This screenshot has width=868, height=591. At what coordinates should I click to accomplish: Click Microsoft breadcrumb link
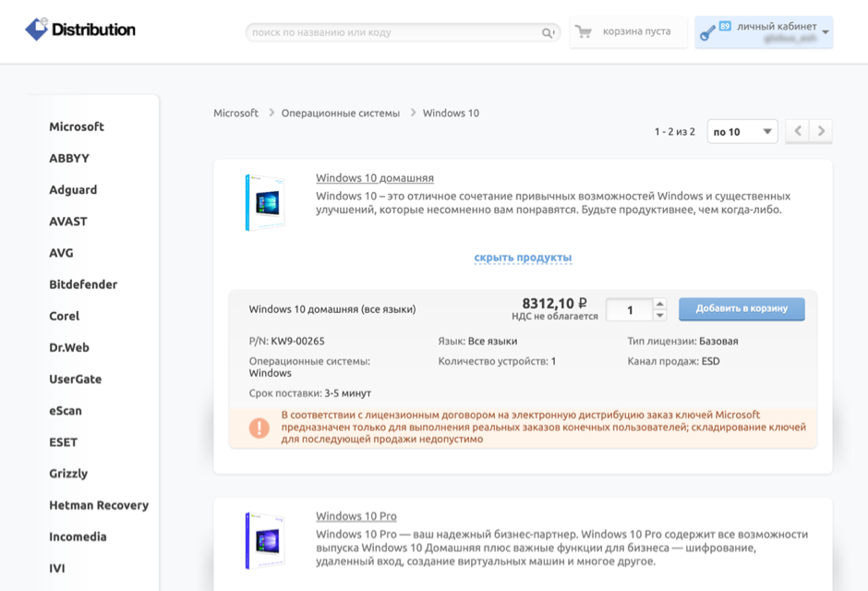(x=235, y=113)
